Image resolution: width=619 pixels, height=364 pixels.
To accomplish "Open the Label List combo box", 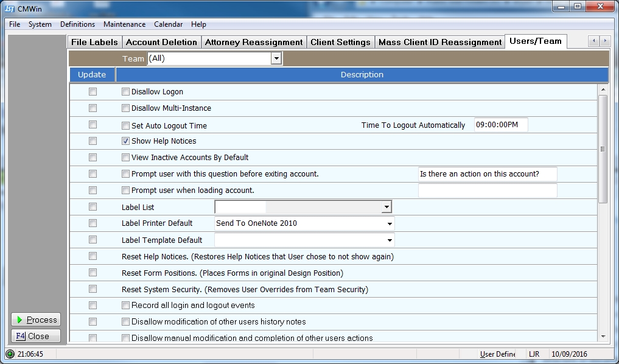I will pyautogui.click(x=386, y=207).
